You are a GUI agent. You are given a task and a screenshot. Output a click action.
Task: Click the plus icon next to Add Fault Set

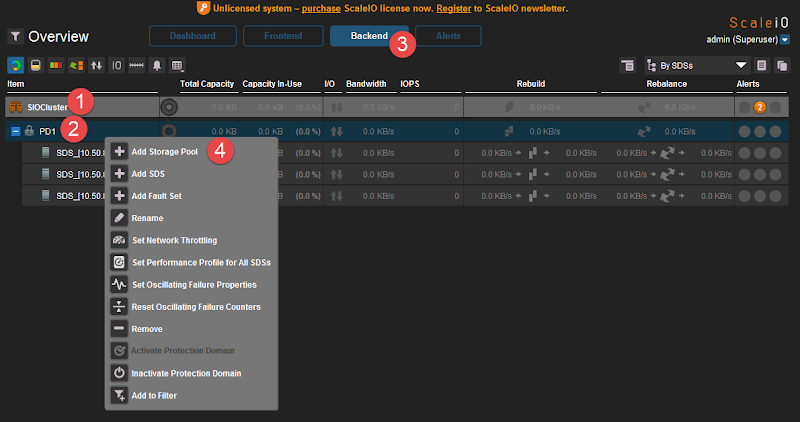tap(119, 195)
